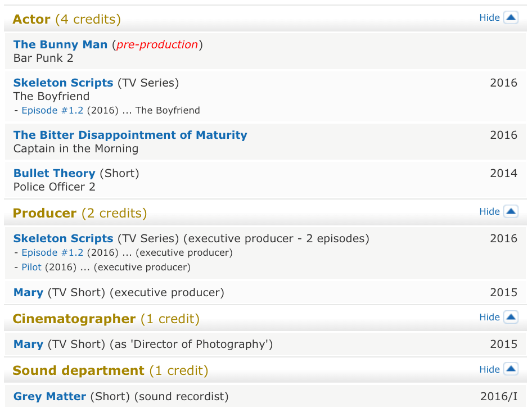
Task: Open Episode #1.2 link under Producer credits
Action: [x=52, y=252]
